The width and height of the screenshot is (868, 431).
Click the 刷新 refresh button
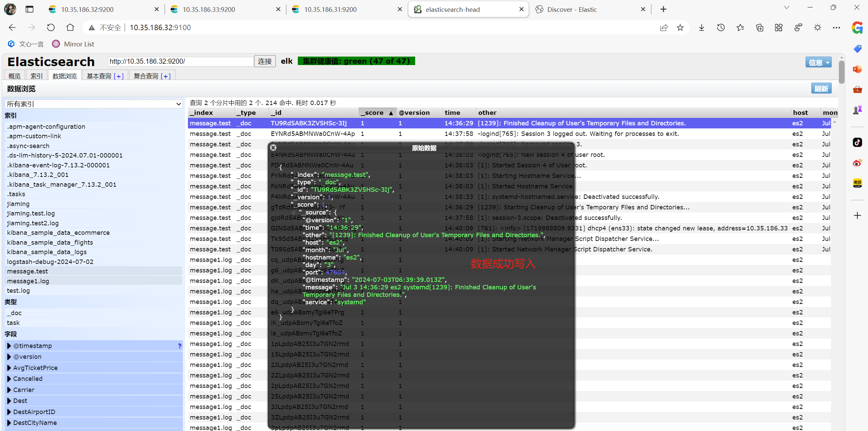[821, 88]
